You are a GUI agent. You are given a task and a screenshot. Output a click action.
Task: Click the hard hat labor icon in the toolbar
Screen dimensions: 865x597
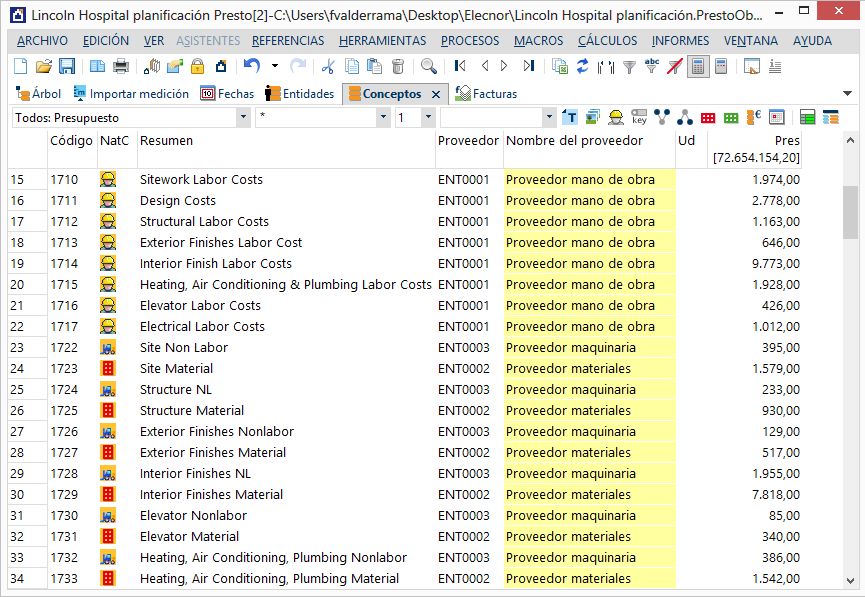pos(616,117)
